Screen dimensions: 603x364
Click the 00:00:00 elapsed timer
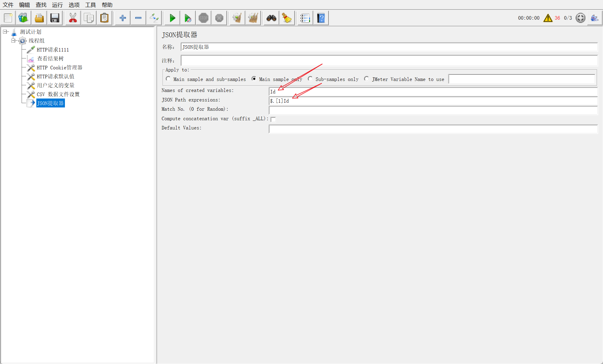[x=529, y=18]
